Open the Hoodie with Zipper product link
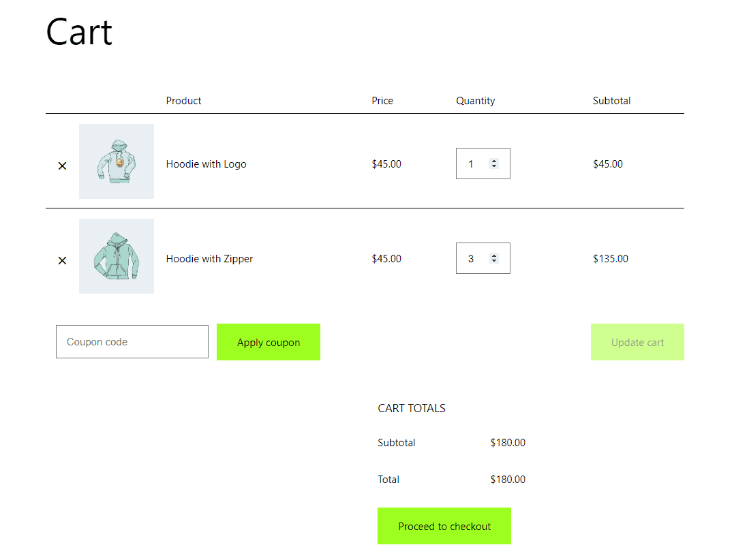Viewport: 749px width, 560px height. [209, 258]
